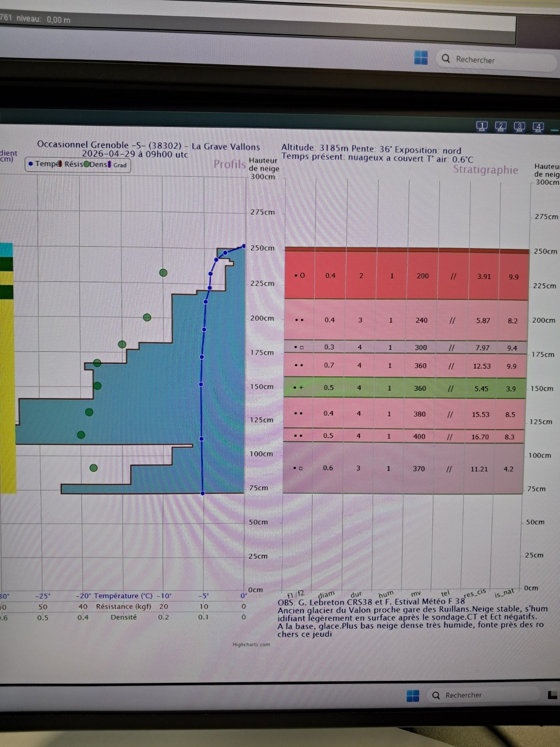The height and width of the screenshot is (747, 560).
Task: Select the monitor 4 icon
Action: click(x=538, y=127)
